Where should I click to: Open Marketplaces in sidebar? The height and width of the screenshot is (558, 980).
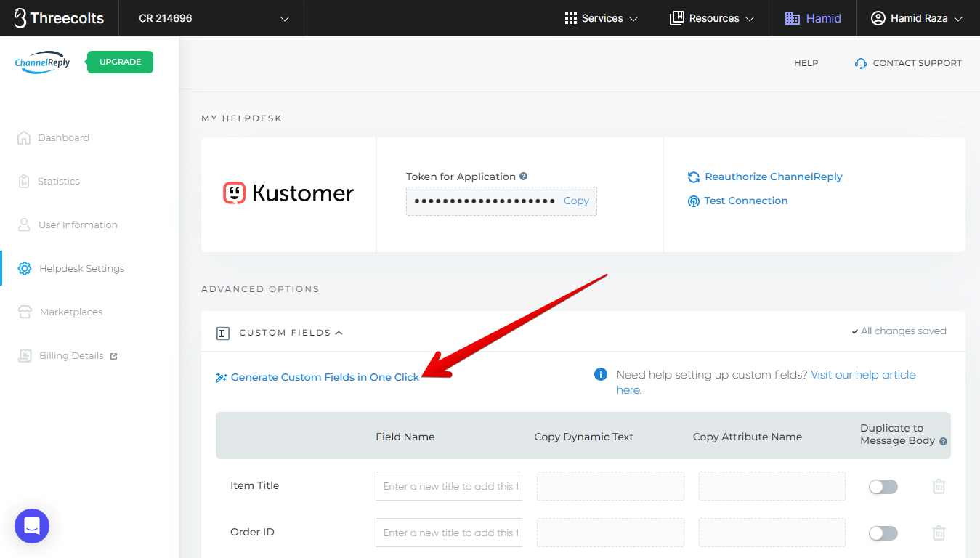(71, 312)
